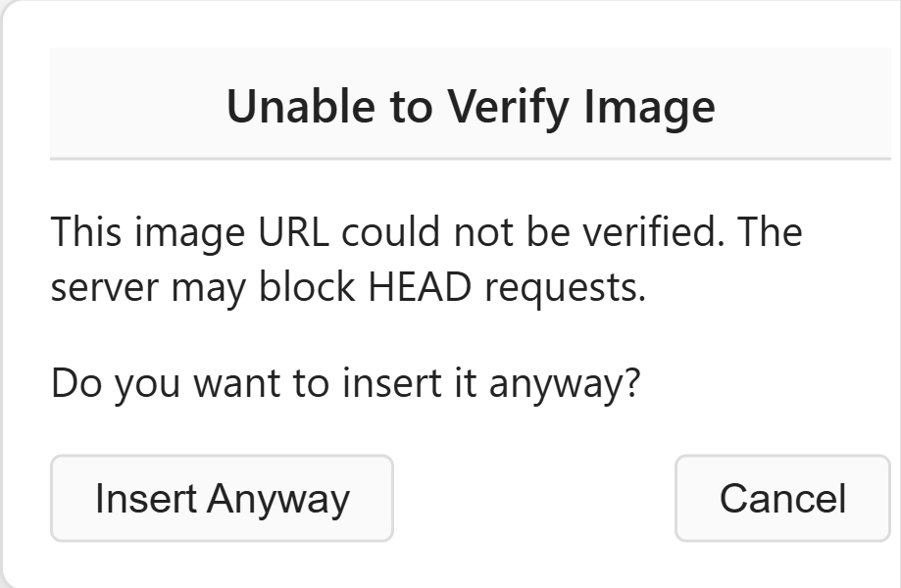Hit the left button labeled Insert Anyway
This screenshot has width=901, height=588.
222,498
